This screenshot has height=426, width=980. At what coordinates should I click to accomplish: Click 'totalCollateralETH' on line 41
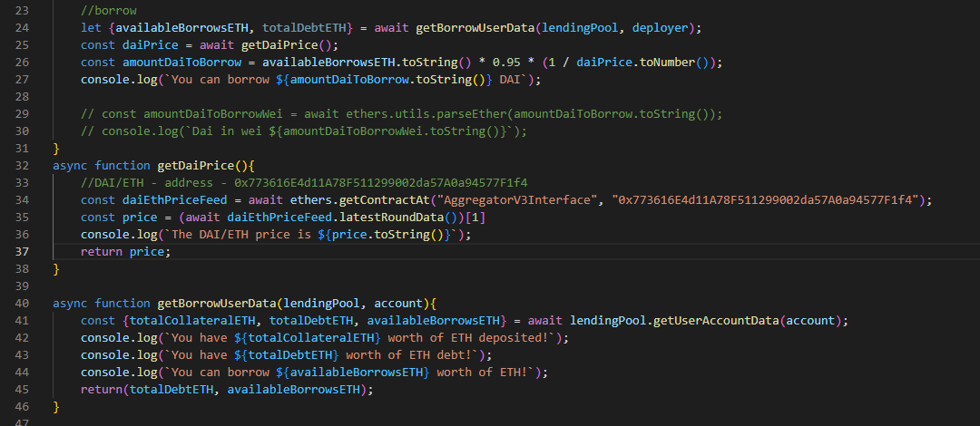click(191, 321)
